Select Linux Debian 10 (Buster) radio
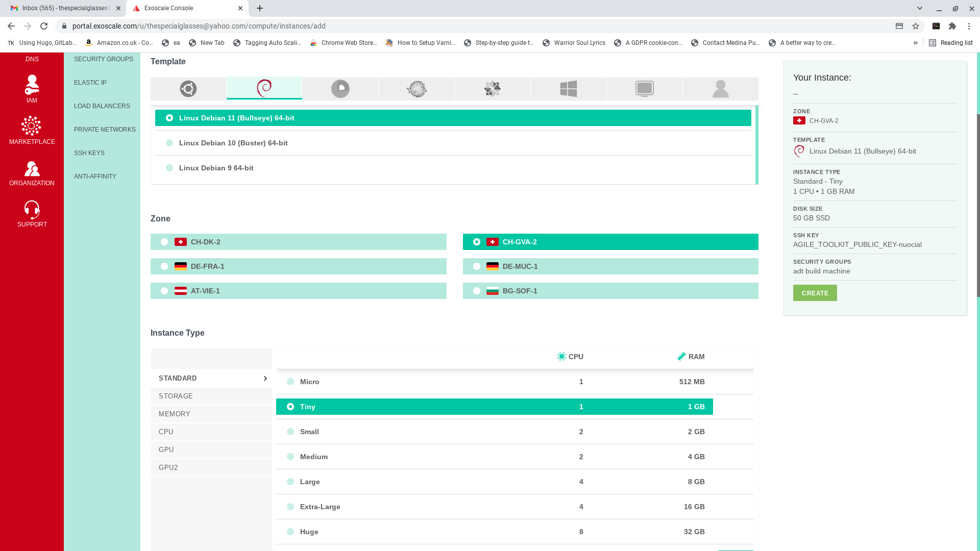Image resolution: width=980 pixels, height=551 pixels. (169, 143)
